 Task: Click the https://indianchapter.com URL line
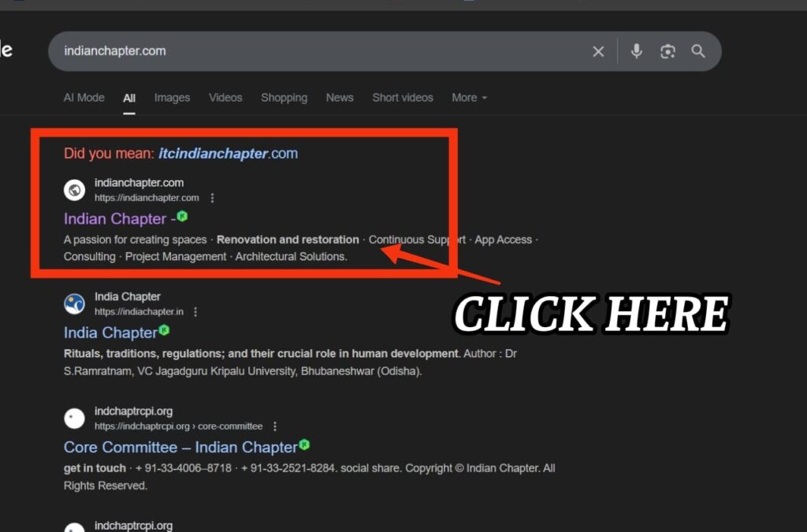point(147,198)
